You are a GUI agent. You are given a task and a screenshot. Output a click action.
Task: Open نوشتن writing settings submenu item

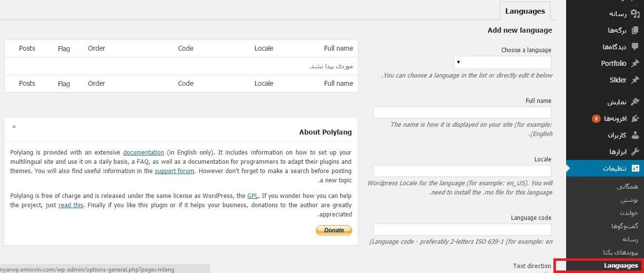tap(629, 200)
